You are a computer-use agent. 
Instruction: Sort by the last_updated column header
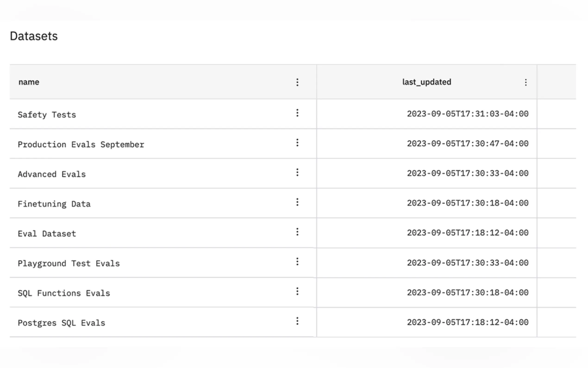pyautogui.click(x=427, y=82)
